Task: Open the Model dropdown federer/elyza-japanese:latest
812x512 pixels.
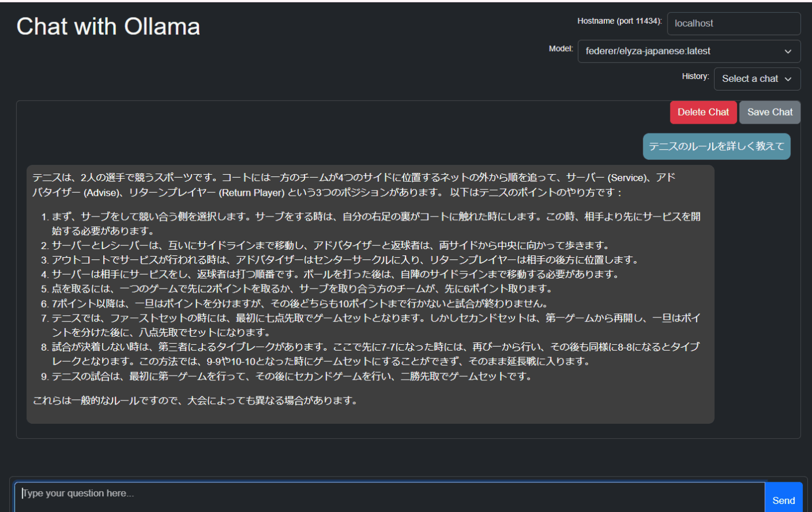Action: 689,51
